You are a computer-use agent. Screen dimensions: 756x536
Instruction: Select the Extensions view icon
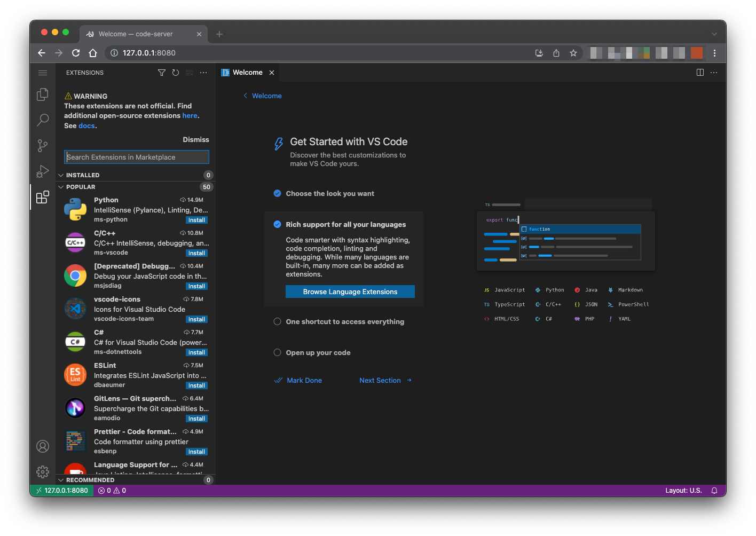point(43,197)
